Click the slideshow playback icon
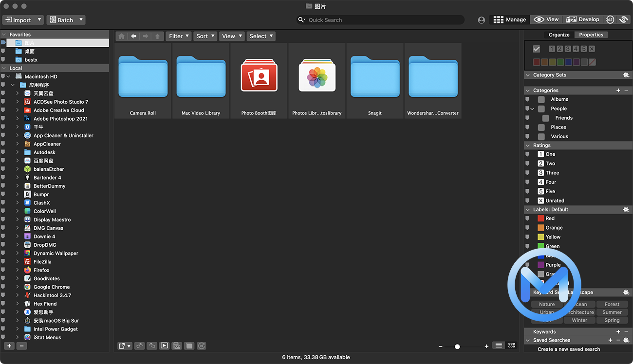 pyautogui.click(x=164, y=346)
